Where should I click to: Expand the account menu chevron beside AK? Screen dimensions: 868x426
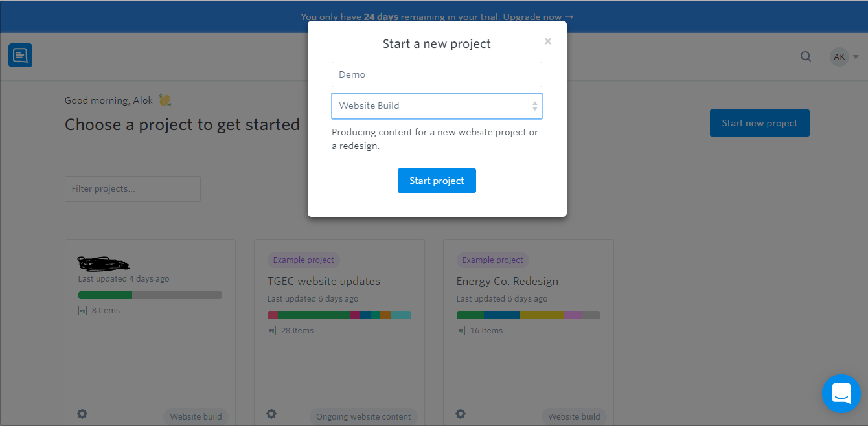pyautogui.click(x=855, y=57)
